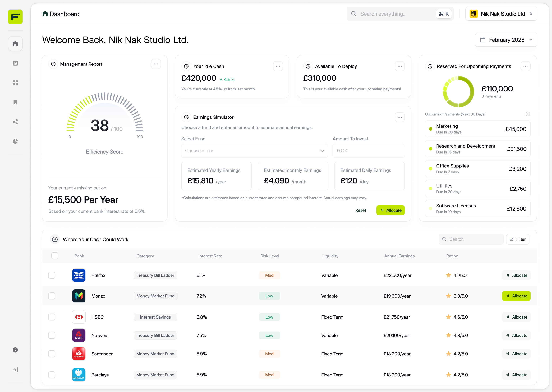
Task: Click the Amount To Invest input field
Action: point(368,151)
